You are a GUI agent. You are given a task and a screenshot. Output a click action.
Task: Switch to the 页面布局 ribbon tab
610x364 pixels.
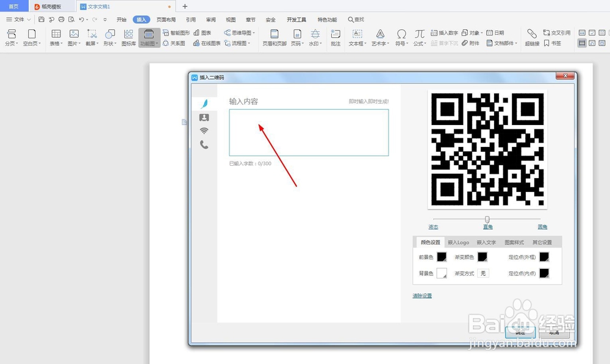[166, 20]
